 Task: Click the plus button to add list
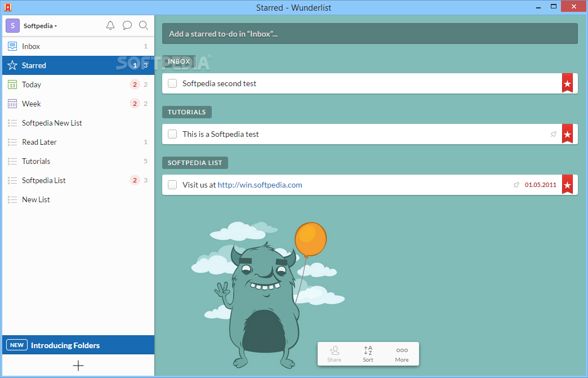(x=78, y=365)
